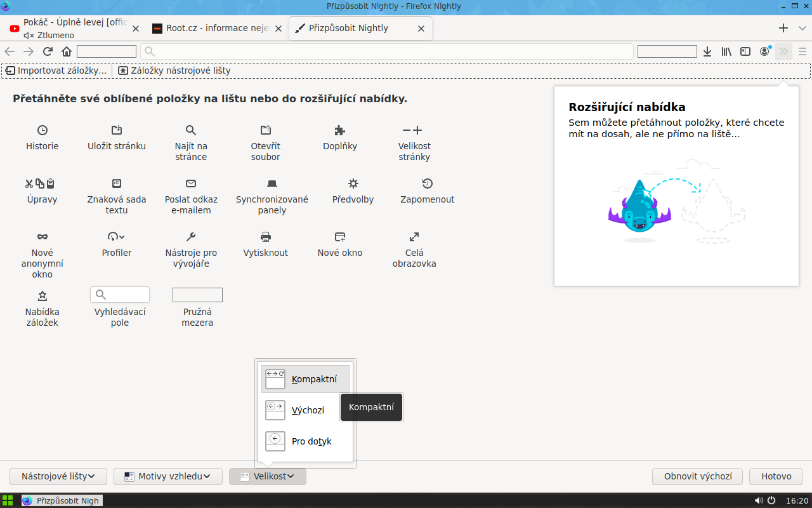The width and height of the screenshot is (812, 508).
Task: Switch to the Pokáč - Úplně levej tab
Action: pos(75,28)
